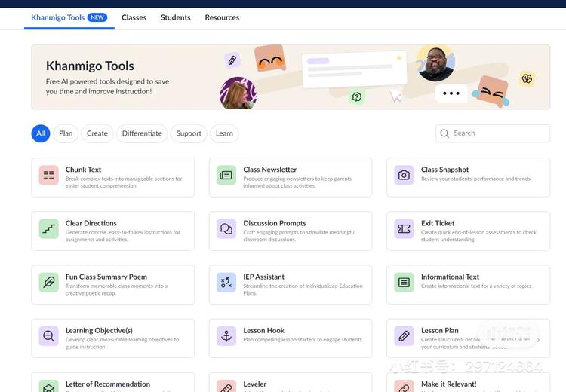566x392 pixels.
Task: Click the Lesson Hook anchor icon
Action: [226, 336]
